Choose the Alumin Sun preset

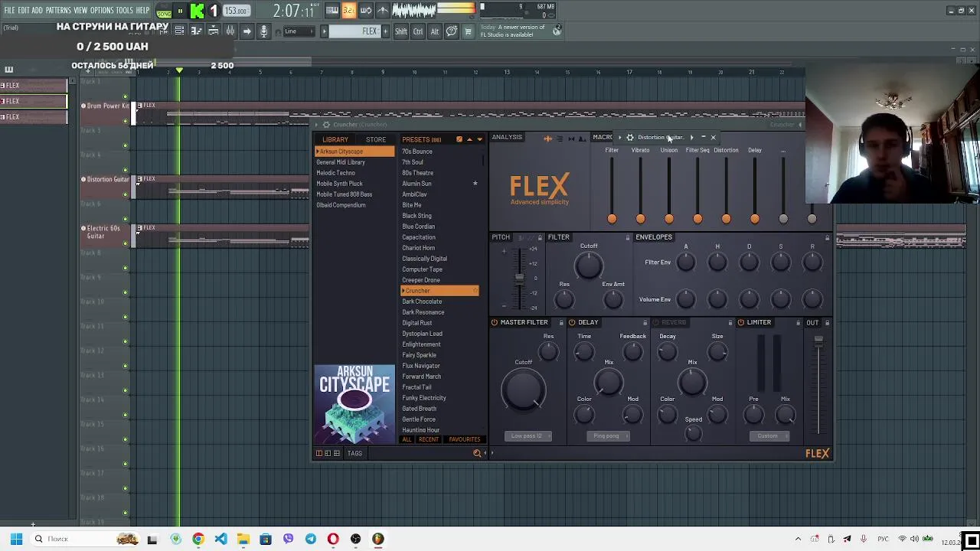coord(416,184)
